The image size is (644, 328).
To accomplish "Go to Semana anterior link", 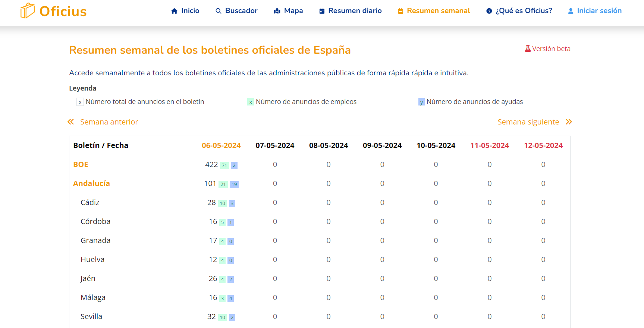I will tap(109, 122).
